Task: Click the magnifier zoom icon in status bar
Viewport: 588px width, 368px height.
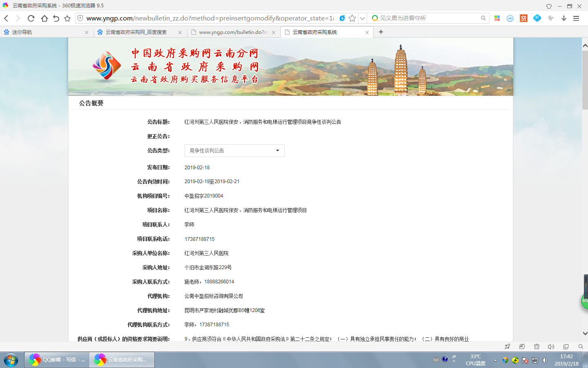Action: click(x=581, y=347)
